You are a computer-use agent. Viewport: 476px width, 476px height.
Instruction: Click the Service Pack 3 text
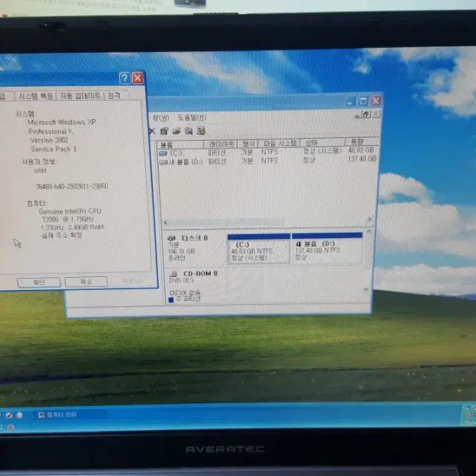click(x=54, y=149)
